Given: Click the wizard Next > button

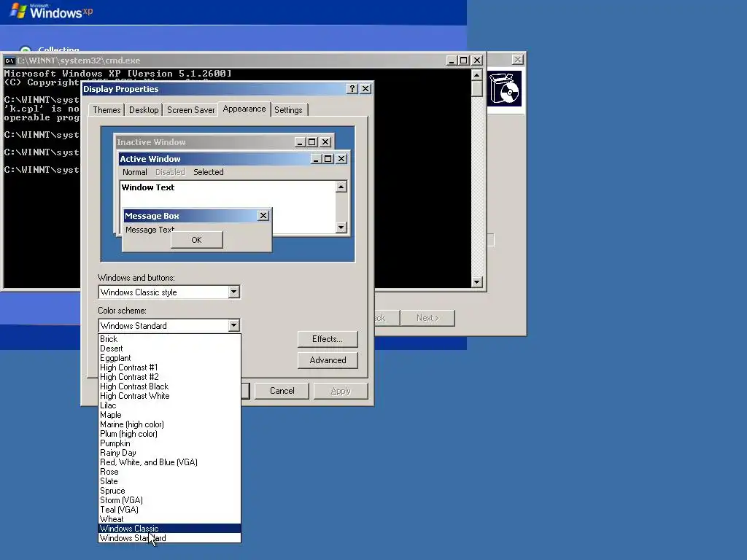Looking at the screenshot, I should pyautogui.click(x=427, y=318).
